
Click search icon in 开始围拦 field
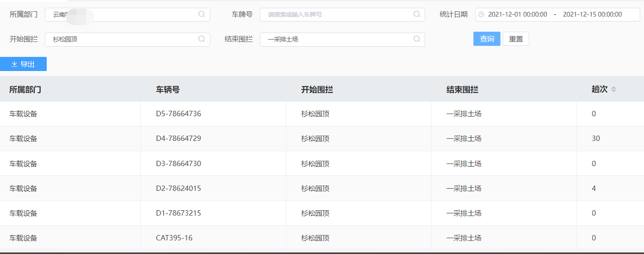(202, 39)
